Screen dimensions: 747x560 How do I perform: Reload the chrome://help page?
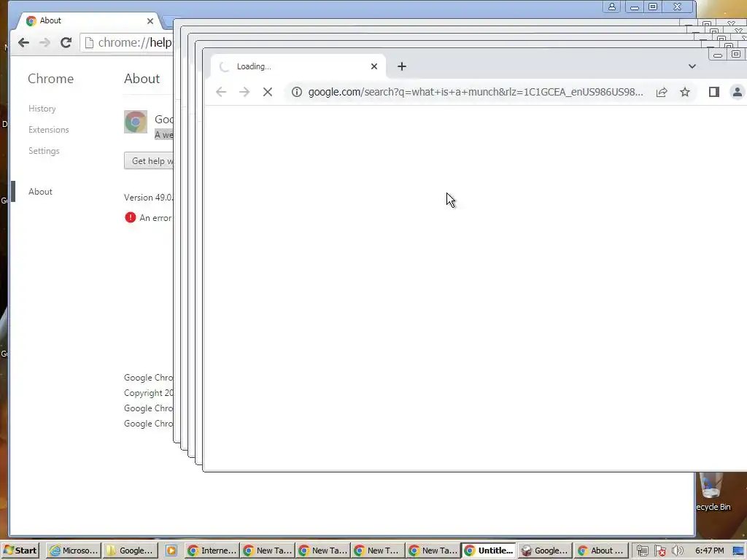[66, 42]
